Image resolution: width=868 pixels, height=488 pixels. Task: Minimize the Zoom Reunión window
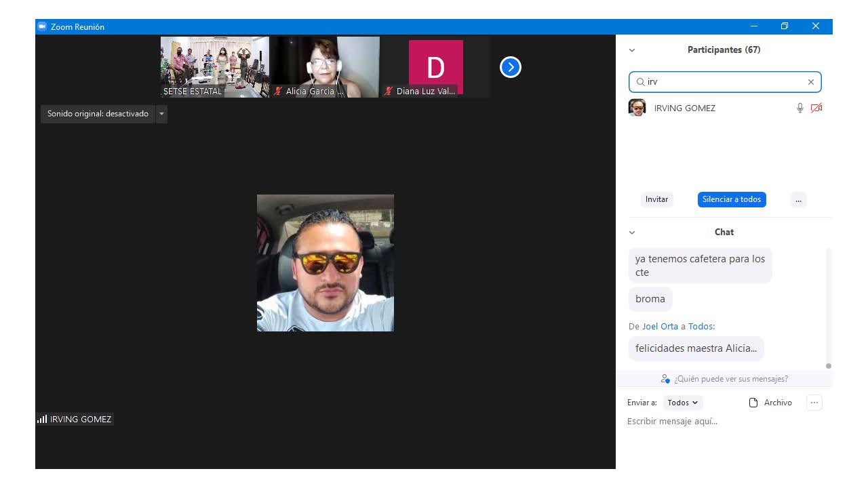753,26
